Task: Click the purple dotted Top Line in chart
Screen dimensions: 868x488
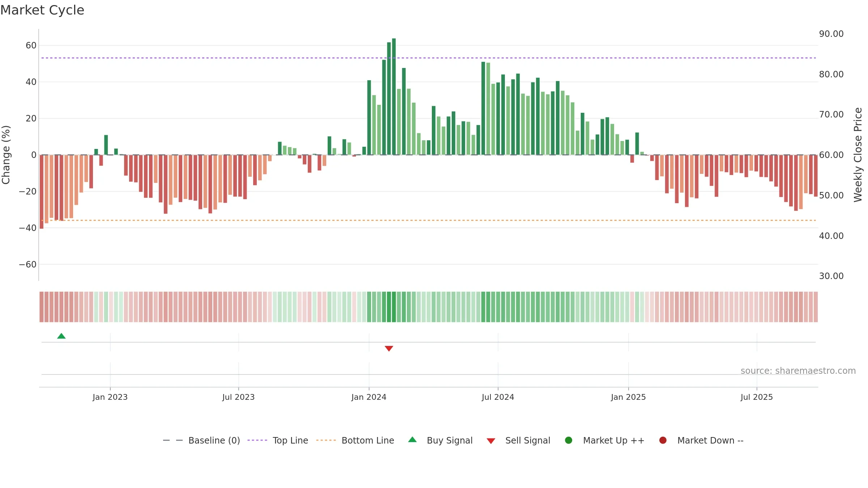Action: click(x=429, y=58)
